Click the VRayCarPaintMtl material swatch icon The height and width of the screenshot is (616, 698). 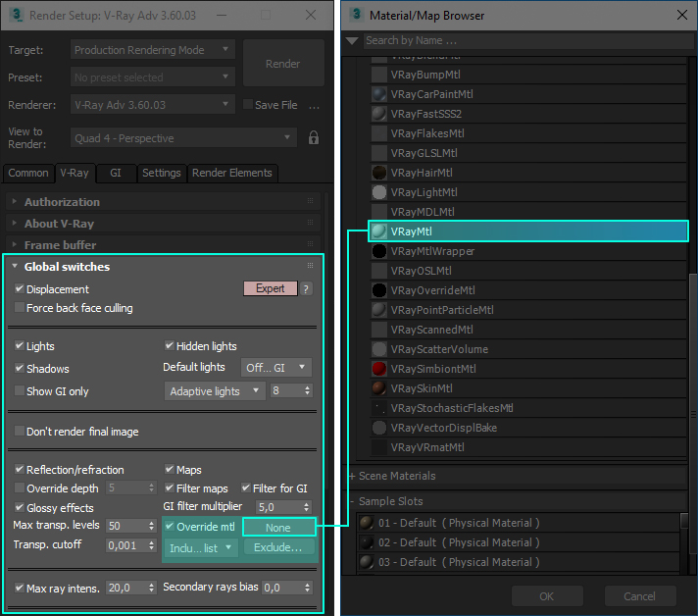[x=378, y=94]
